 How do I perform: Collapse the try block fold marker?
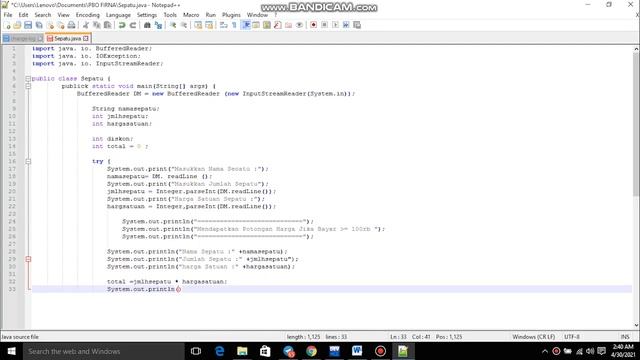click(x=28, y=161)
